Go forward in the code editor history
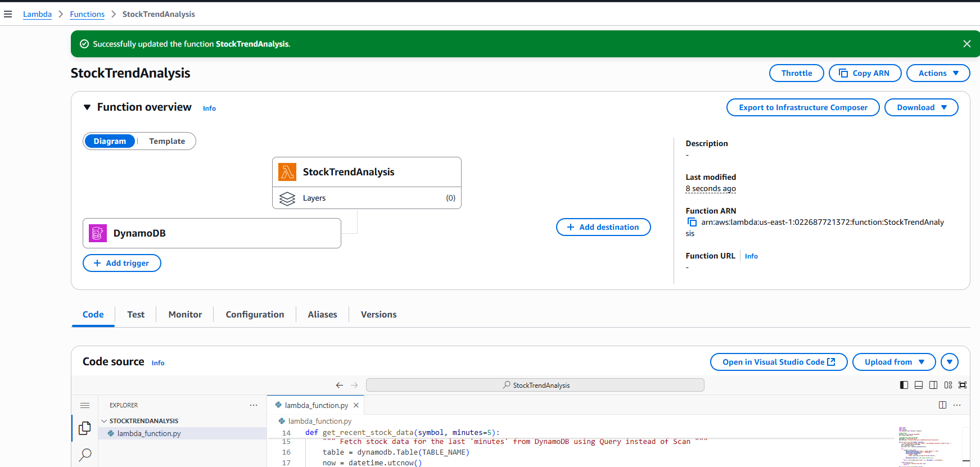The height and width of the screenshot is (467, 980). pos(354,385)
